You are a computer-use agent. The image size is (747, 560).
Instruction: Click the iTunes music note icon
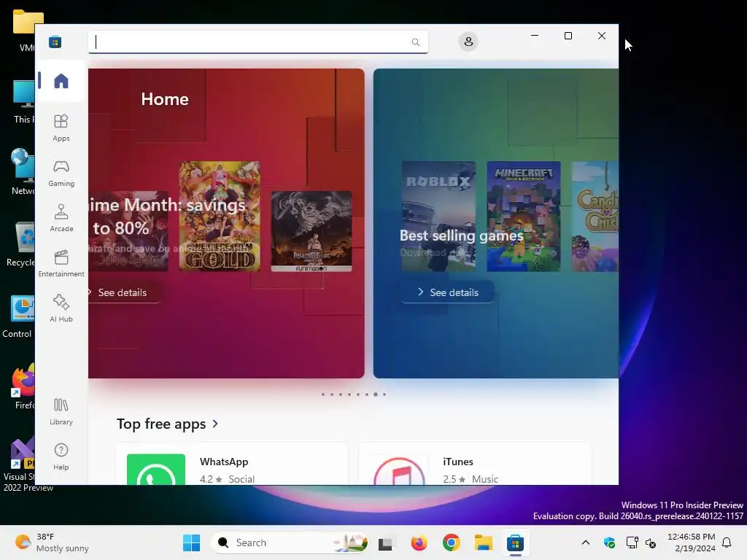coord(399,471)
